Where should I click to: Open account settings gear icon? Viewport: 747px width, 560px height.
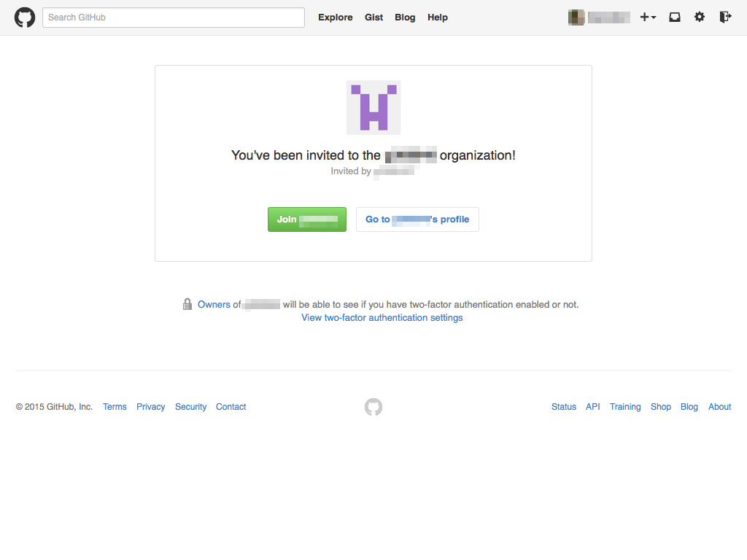[x=700, y=17]
